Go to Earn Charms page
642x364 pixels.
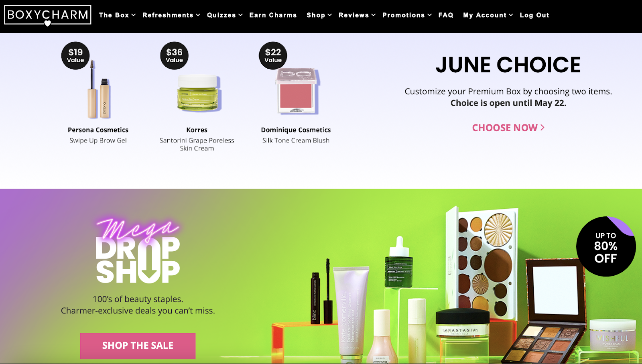pos(273,15)
